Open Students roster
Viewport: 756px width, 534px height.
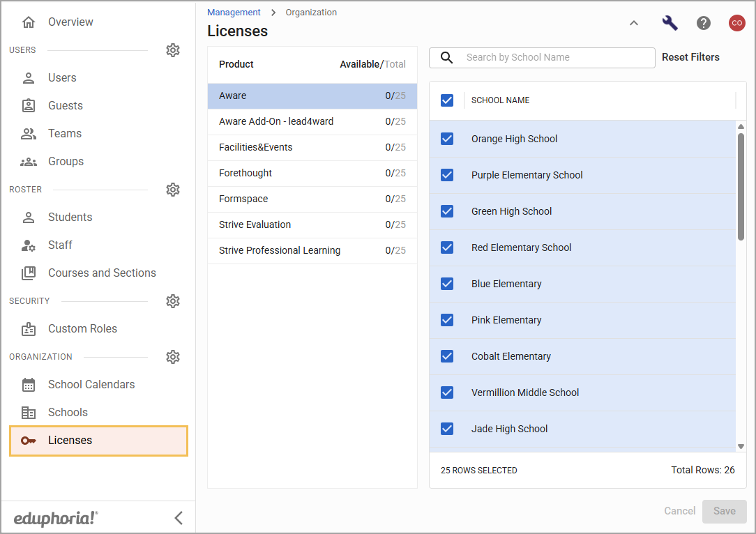(70, 218)
